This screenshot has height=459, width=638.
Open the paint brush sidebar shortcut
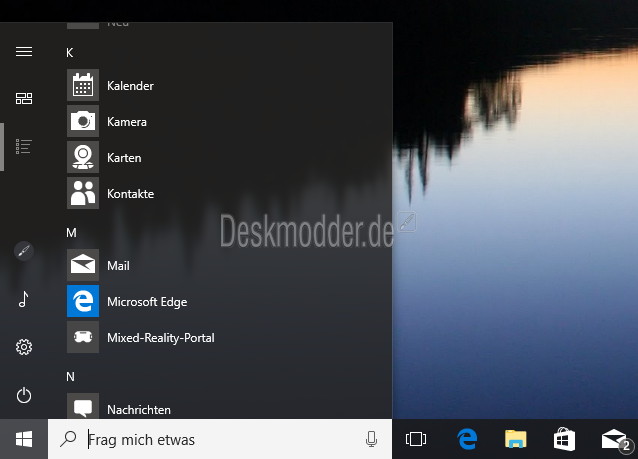[x=24, y=251]
